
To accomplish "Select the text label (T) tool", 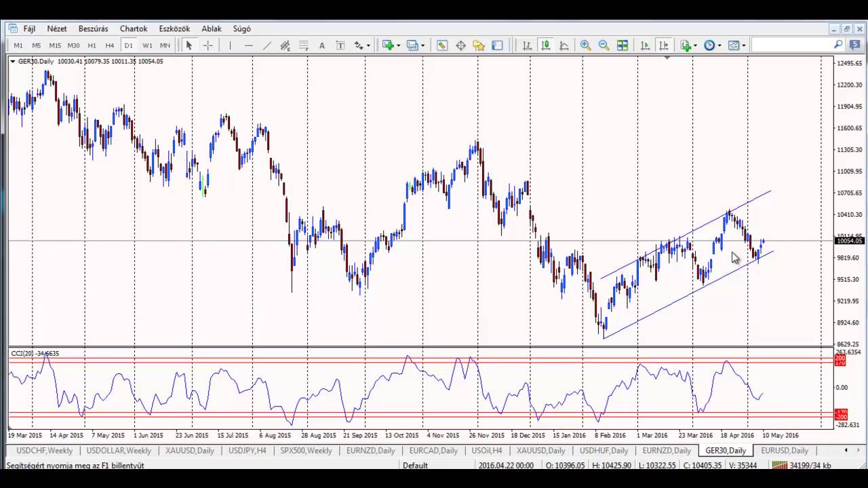I will [x=340, y=45].
